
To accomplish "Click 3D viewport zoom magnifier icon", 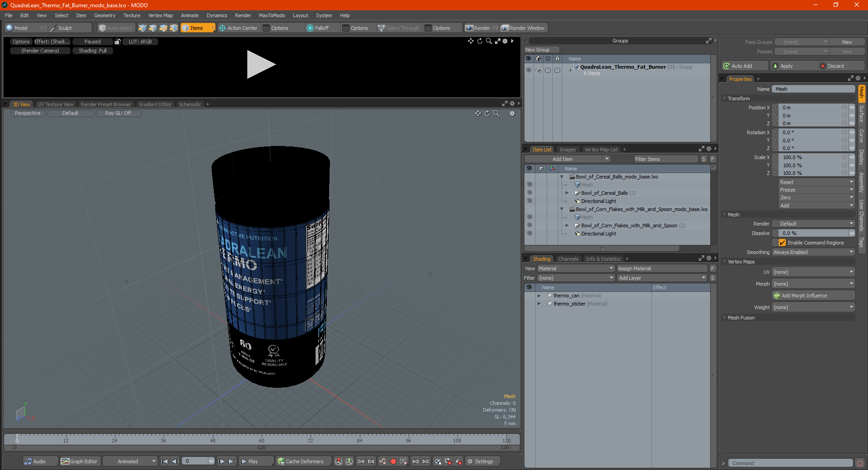I will [496, 113].
